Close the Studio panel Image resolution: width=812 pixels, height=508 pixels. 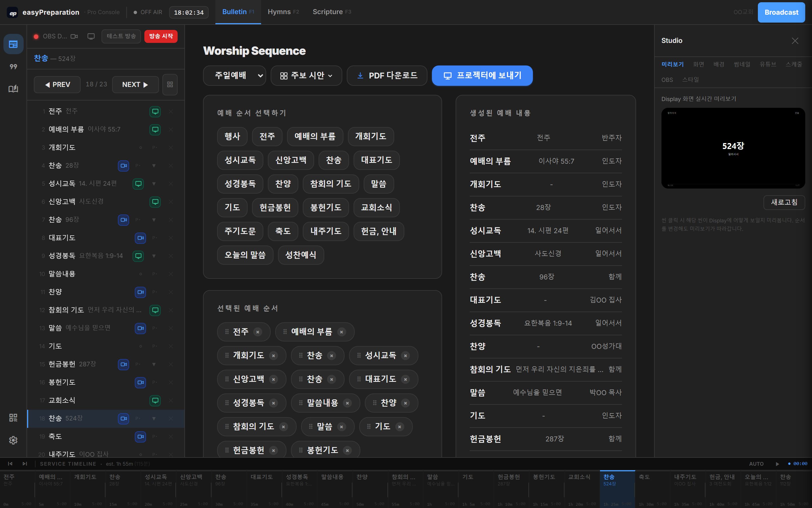[x=795, y=41]
